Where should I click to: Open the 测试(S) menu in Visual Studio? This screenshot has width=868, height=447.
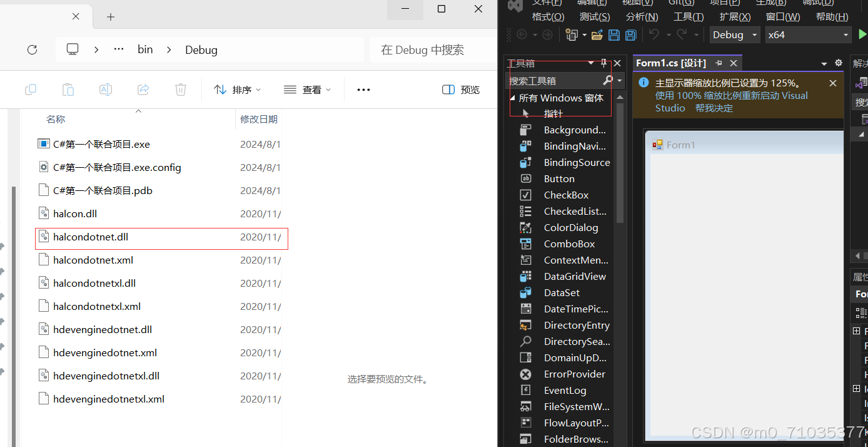click(594, 17)
